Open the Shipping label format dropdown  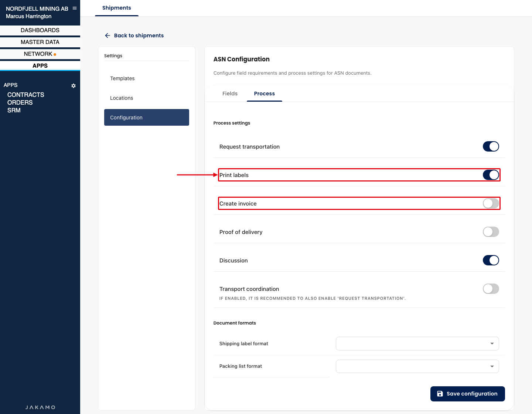pyautogui.click(x=417, y=343)
